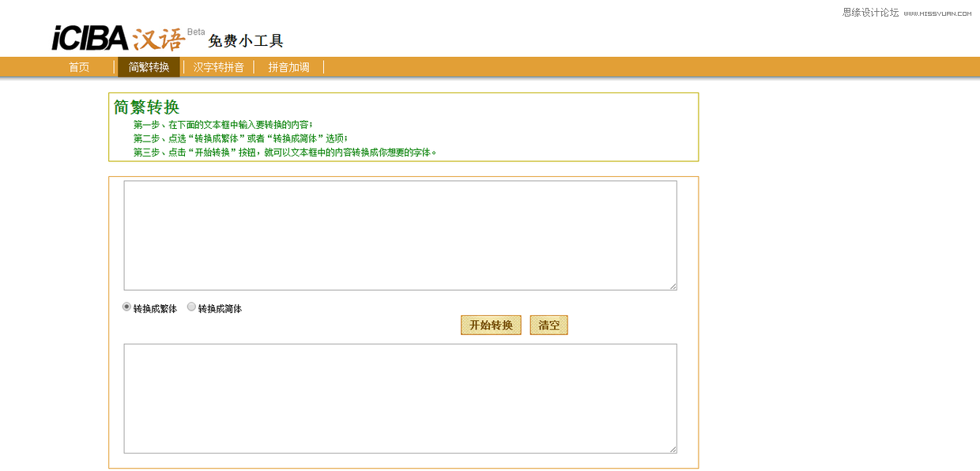The height and width of the screenshot is (471, 980).
Task: Click the 第一步 instruction line
Action: click(223, 125)
